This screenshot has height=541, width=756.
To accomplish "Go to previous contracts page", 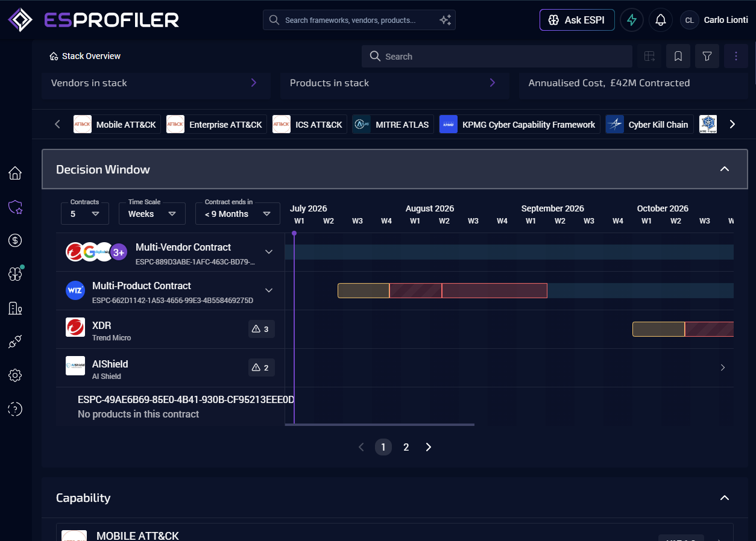I will coord(361,447).
